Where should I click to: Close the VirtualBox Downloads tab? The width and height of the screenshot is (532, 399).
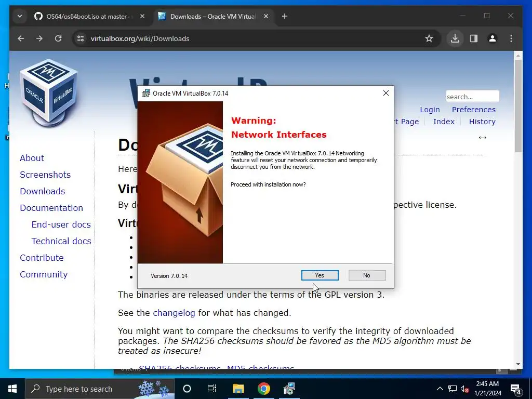point(266,16)
